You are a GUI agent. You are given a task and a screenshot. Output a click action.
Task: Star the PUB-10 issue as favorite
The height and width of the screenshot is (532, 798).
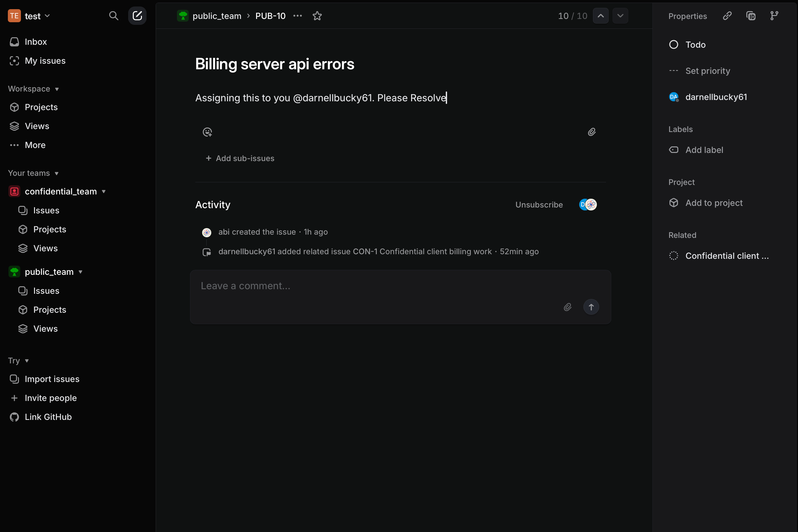pyautogui.click(x=317, y=16)
